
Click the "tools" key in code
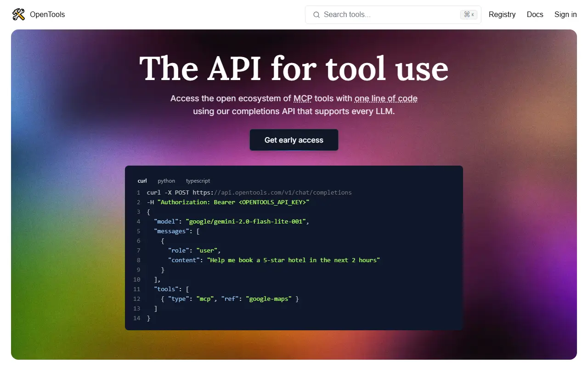[x=166, y=289]
